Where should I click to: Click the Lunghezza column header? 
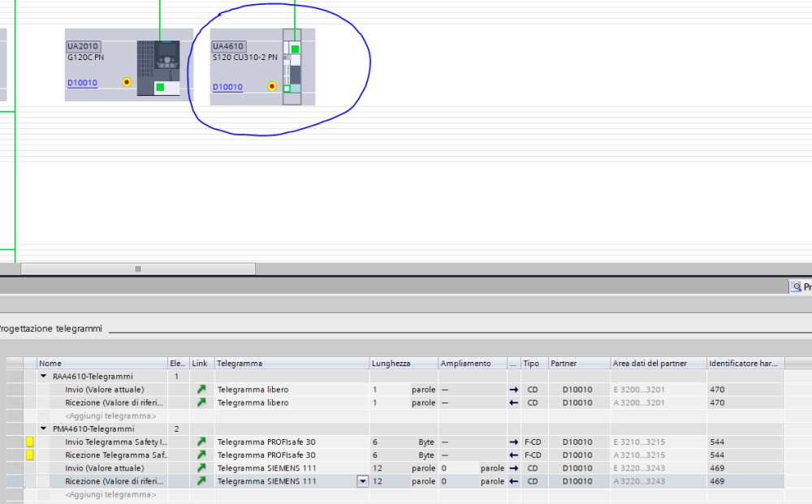click(404, 364)
